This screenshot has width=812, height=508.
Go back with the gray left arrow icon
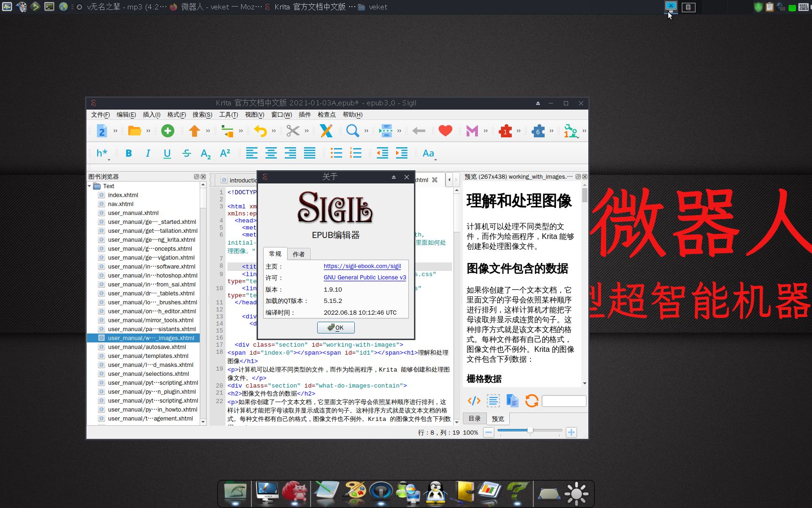(419, 131)
